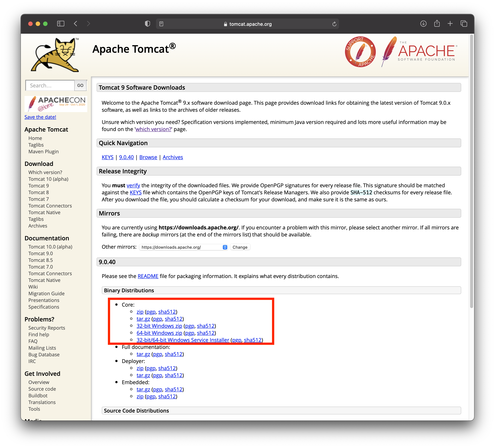
Task: Open the KEYS link in Quick Navigation
Action: 108,157
